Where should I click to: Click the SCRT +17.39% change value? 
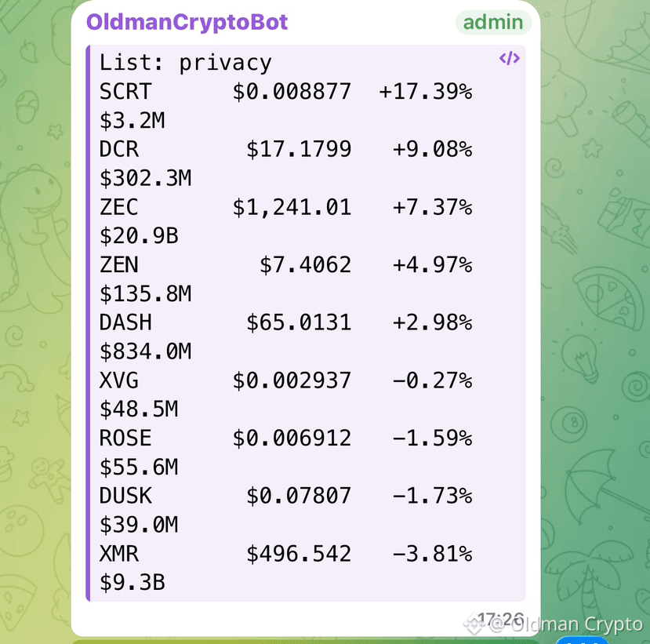pyautogui.click(x=425, y=92)
